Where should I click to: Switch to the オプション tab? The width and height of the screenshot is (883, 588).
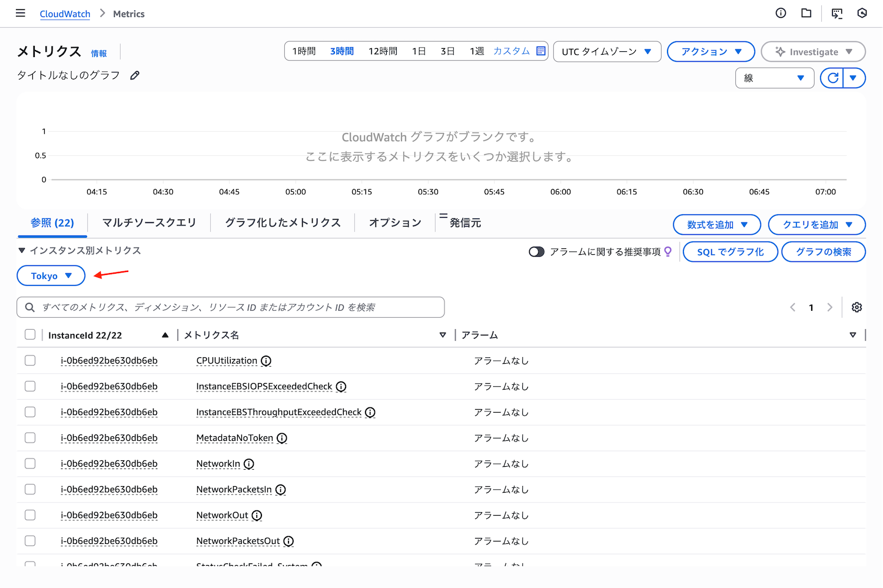(x=395, y=222)
